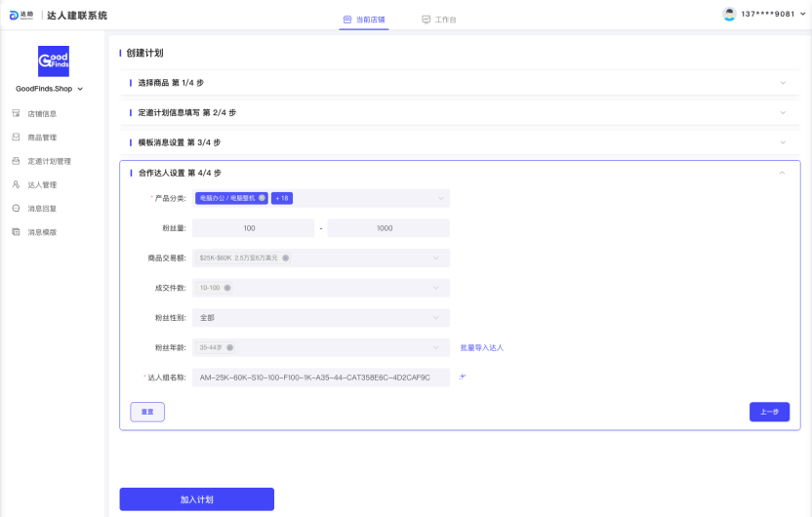Collapse the 合作达人设置 第 4/4 步 section
812x517 pixels.
tap(782, 173)
